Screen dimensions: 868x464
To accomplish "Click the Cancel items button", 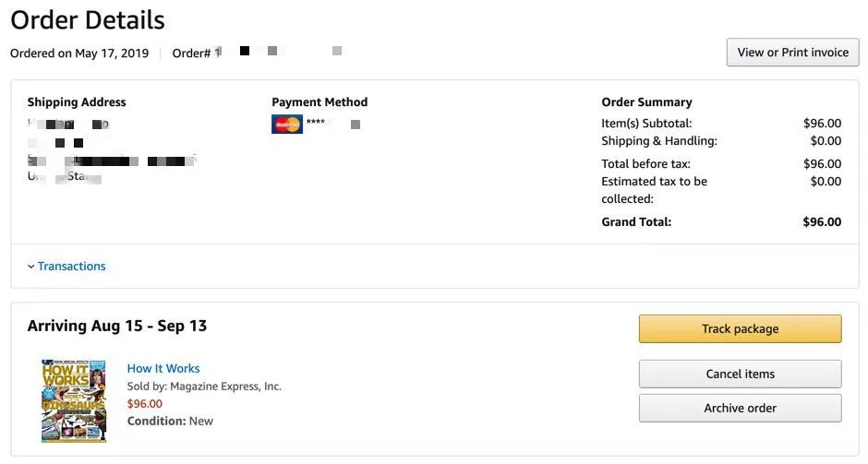I will (740, 374).
